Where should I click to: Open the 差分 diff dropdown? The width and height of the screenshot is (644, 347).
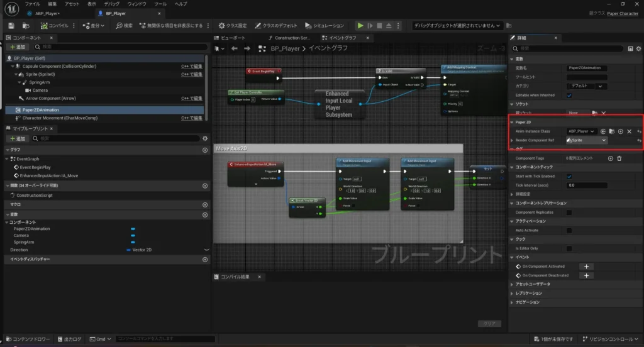(x=94, y=26)
